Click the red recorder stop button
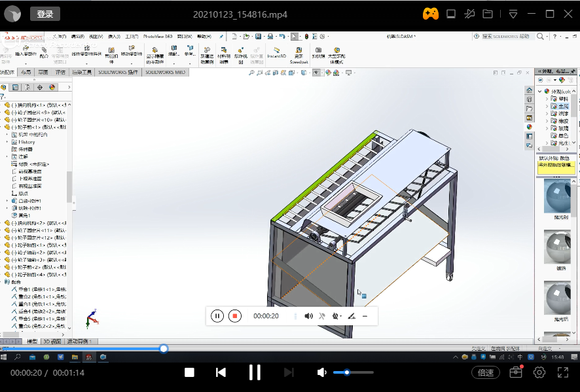Viewport: 580px width, 392px height. click(234, 316)
